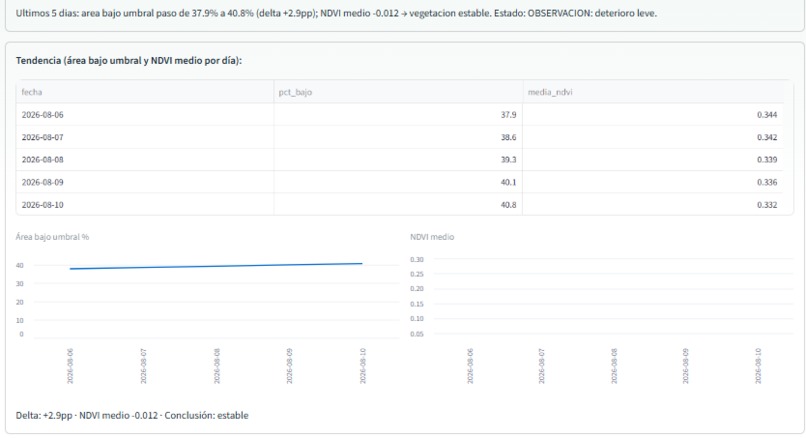Click 2026-08-08 axis label in Área bajo umbral chart
806x438 pixels.
coord(217,366)
